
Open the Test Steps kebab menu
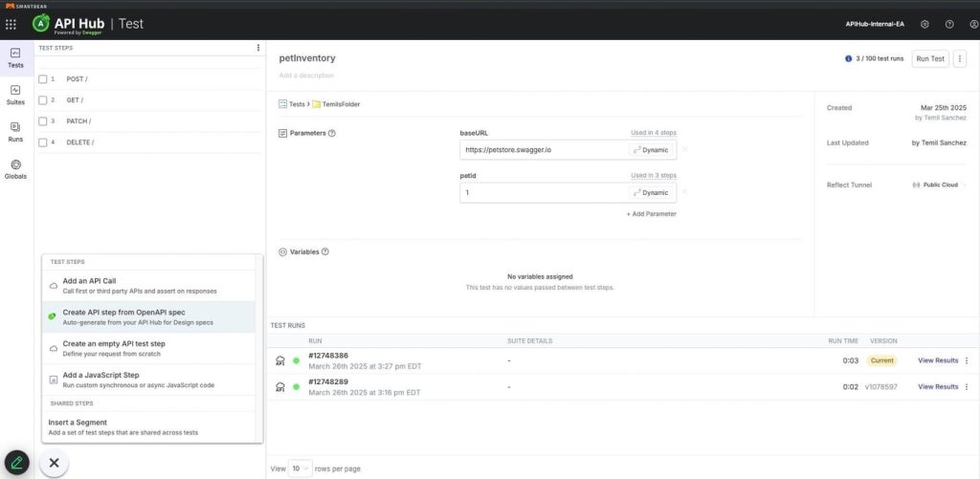click(x=257, y=48)
